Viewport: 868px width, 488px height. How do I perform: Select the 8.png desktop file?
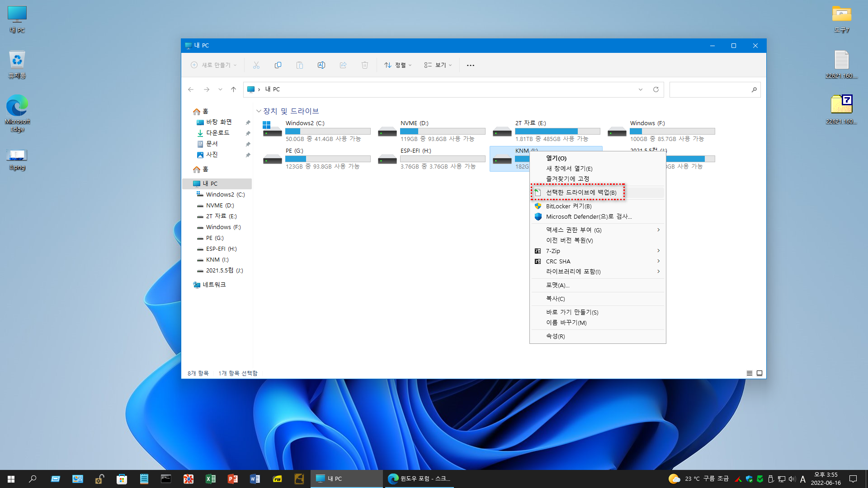[x=17, y=159]
